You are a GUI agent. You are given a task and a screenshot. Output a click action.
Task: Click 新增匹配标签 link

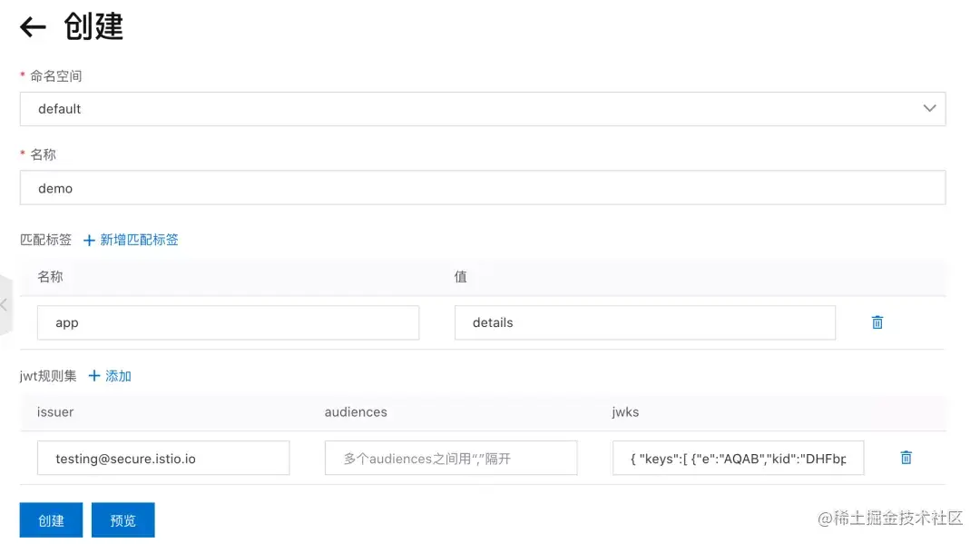coord(139,240)
